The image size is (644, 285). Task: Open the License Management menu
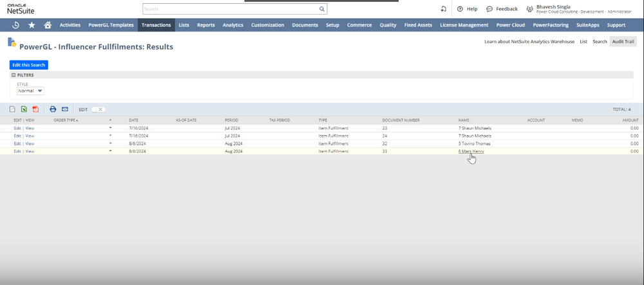tap(464, 25)
